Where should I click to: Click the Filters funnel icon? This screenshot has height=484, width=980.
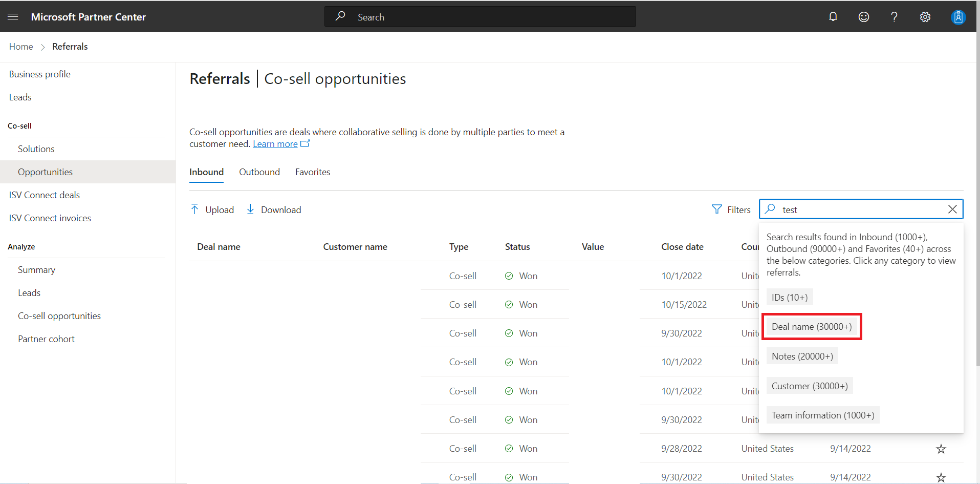pos(717,209)
